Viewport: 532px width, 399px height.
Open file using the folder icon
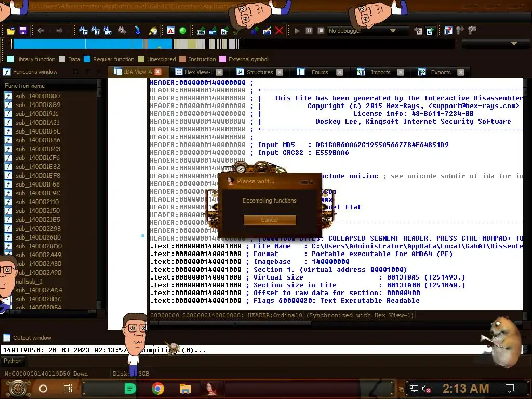coord(10,31)
